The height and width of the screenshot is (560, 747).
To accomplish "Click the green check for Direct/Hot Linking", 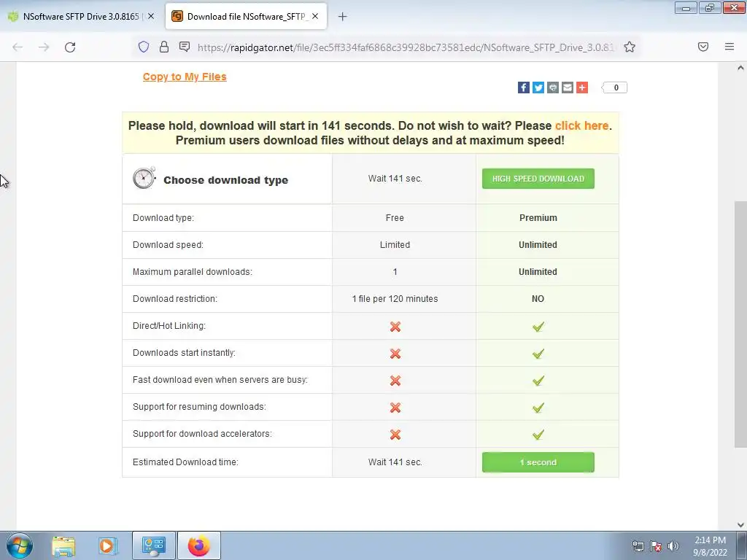I will (538, 327).
